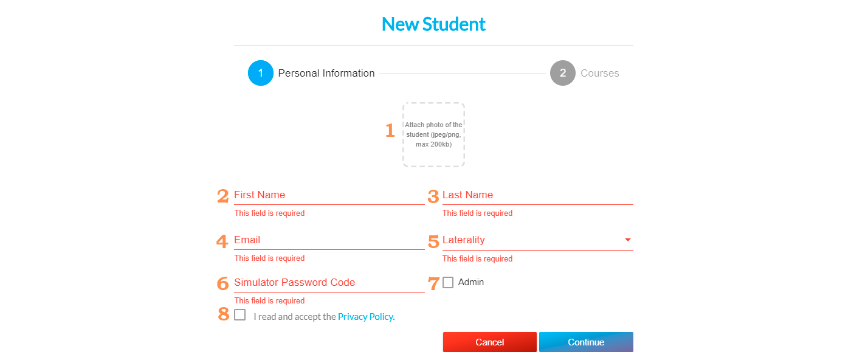
Task: Switch to the Courses step label
Action: [x=600, y=73]
